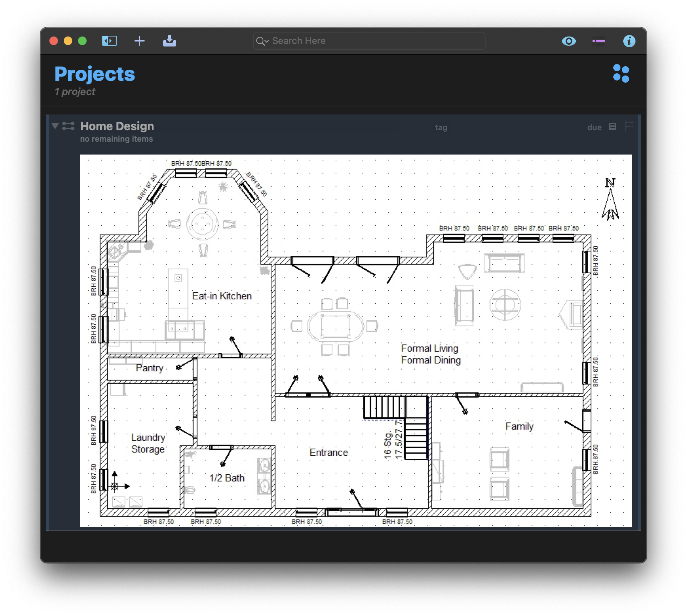
Task: Click the inbox tray download icon
Action: [x=169, y=41]
